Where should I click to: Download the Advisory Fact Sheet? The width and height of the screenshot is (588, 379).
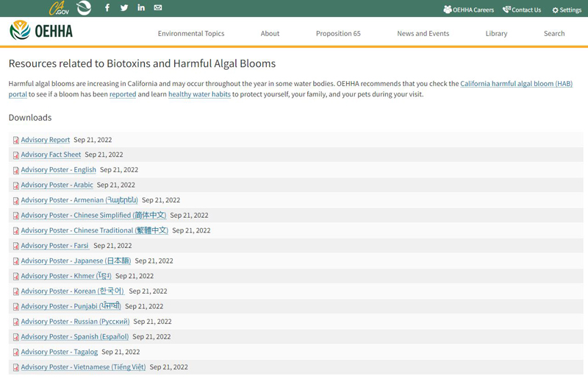pyautogui.click(x=51, y=155)
